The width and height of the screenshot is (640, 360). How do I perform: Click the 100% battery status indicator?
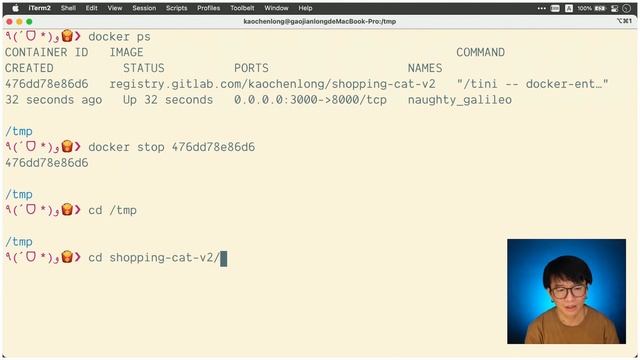coord(591,8)
